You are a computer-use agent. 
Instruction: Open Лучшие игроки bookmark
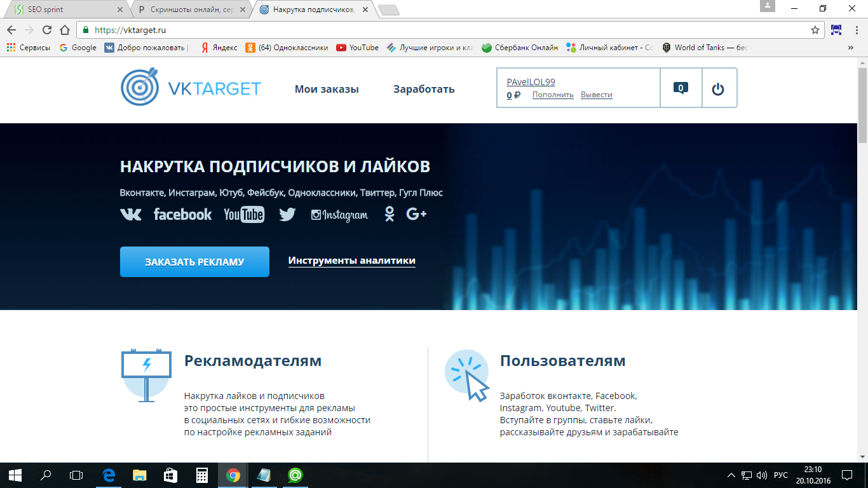coord(430,48)
